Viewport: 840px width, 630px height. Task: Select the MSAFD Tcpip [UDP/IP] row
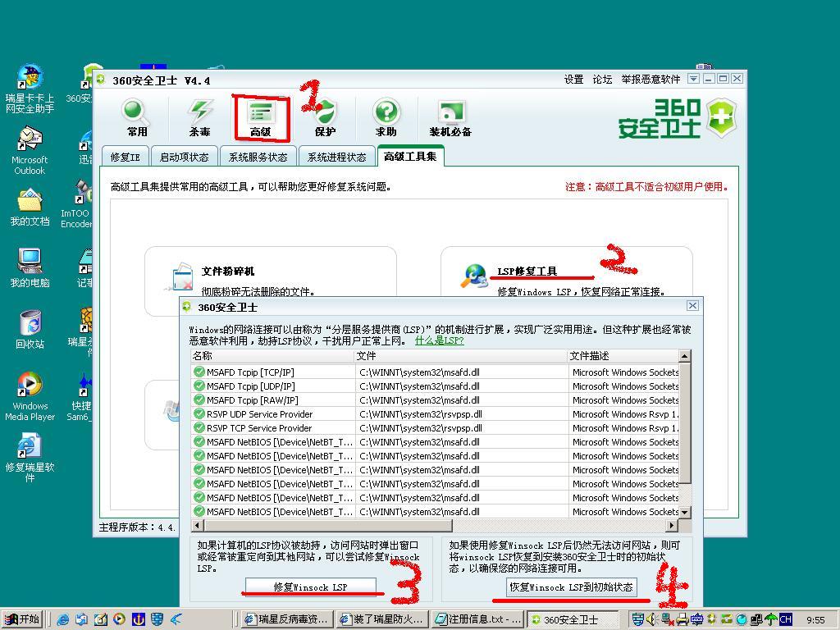(435, 386)
